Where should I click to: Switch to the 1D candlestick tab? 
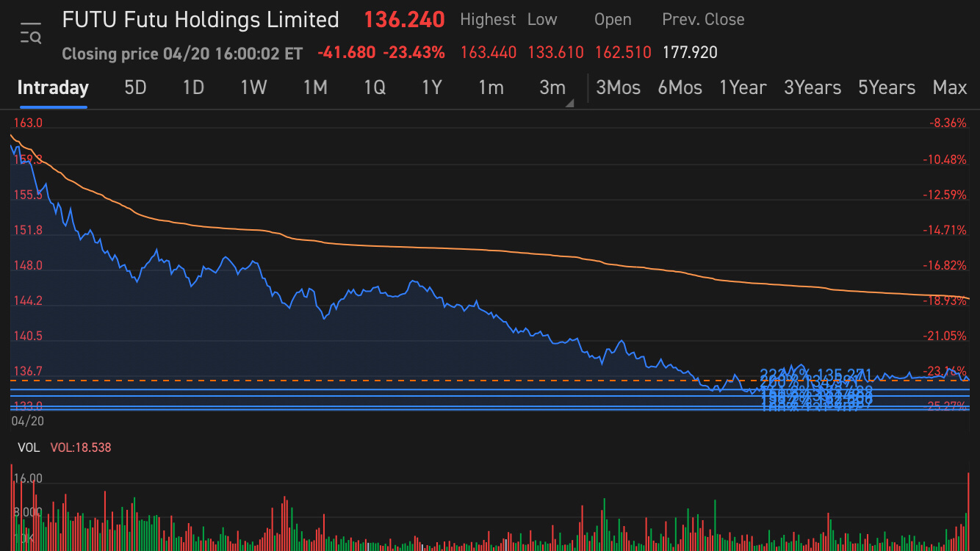193,88
